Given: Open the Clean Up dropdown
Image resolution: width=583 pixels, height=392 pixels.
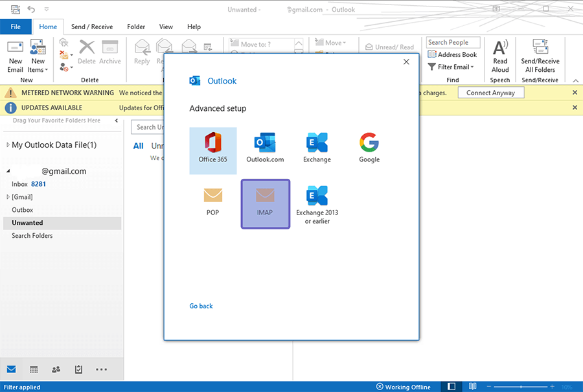Looking at the screenshot, I should tap(66, 55).
